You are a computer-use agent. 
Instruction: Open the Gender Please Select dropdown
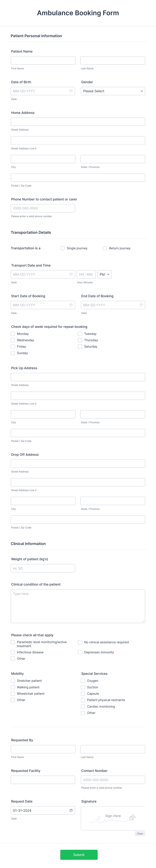pos(113,91)
